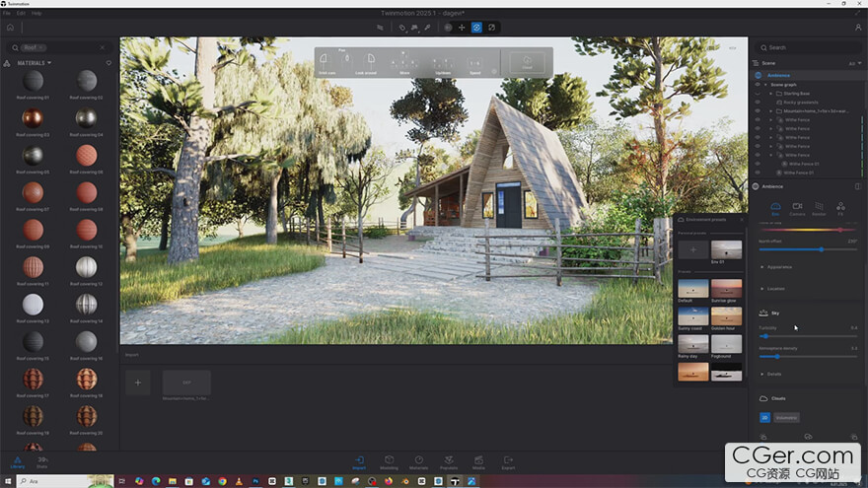
Task: Toggle visibility of nested Withe Fence 01
Action: tap(758, 165)
